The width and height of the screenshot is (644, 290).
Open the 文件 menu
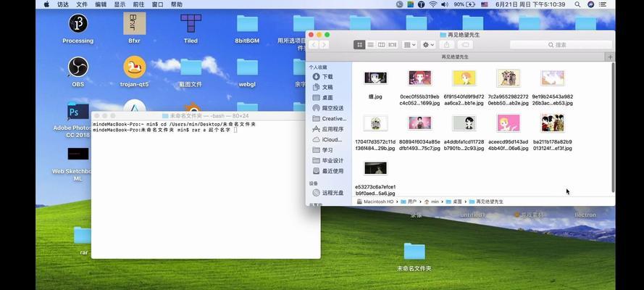pyautogui.click(x=82, y=4)
